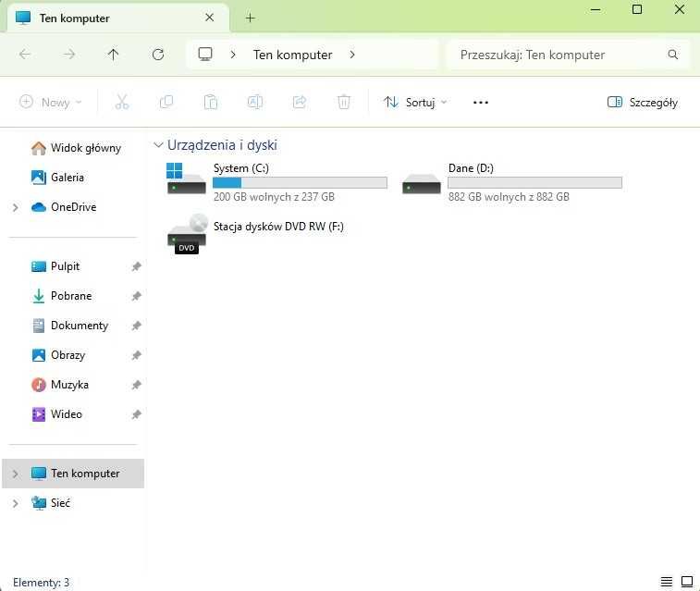This screenshot has height=591, width=700.
Task: Open Widok główny in sidebar
Action: click(76, 148)
